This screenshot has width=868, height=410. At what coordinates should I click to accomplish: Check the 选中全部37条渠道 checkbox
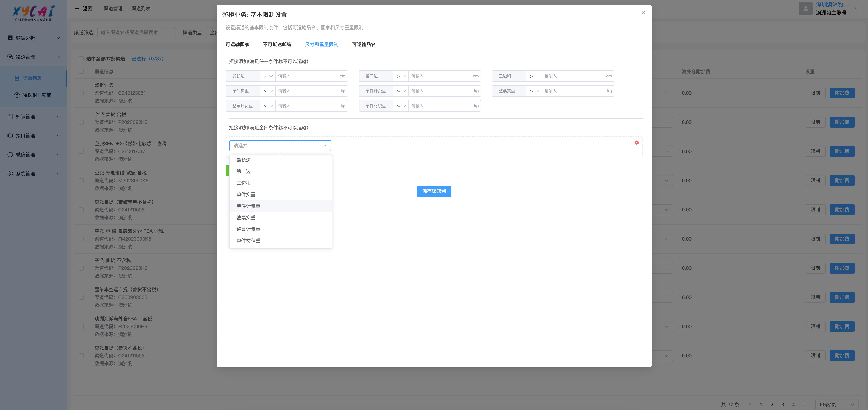point(81,59)
